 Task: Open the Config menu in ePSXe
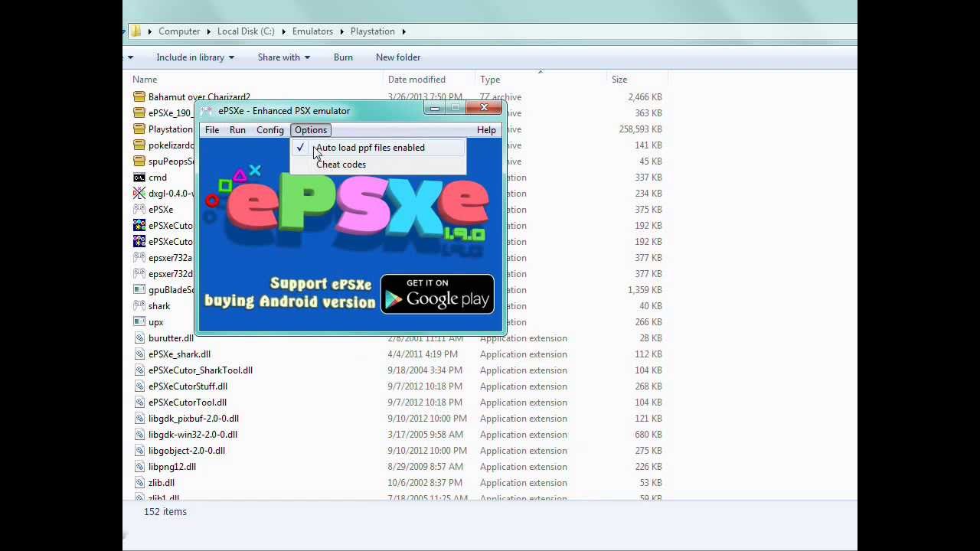[x=270, y=130]
